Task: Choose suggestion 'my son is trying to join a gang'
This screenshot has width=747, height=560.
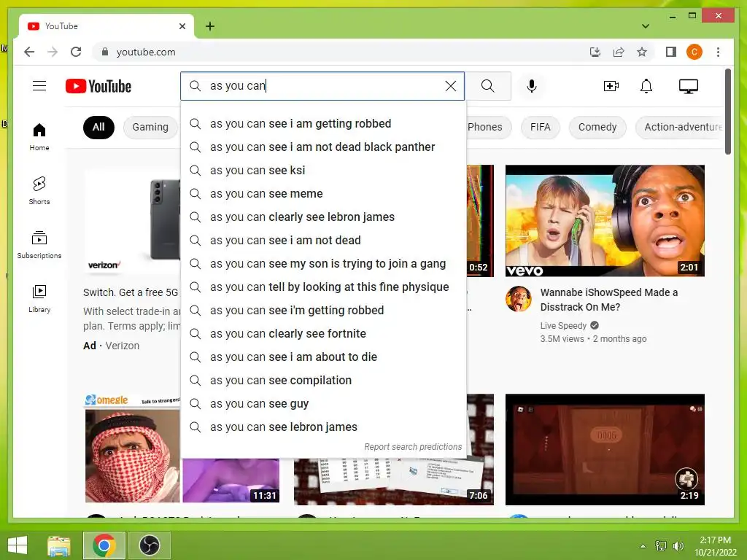Action: pos(323,264)
